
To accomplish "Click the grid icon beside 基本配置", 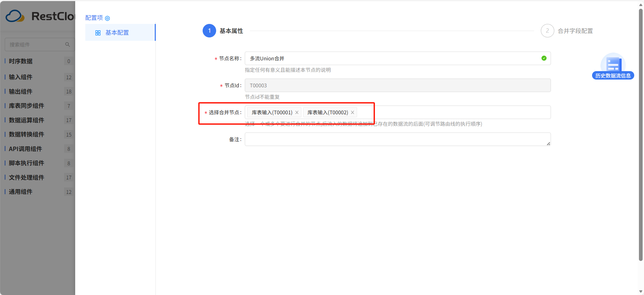I will pyautogui.click(x=98, y=33).
